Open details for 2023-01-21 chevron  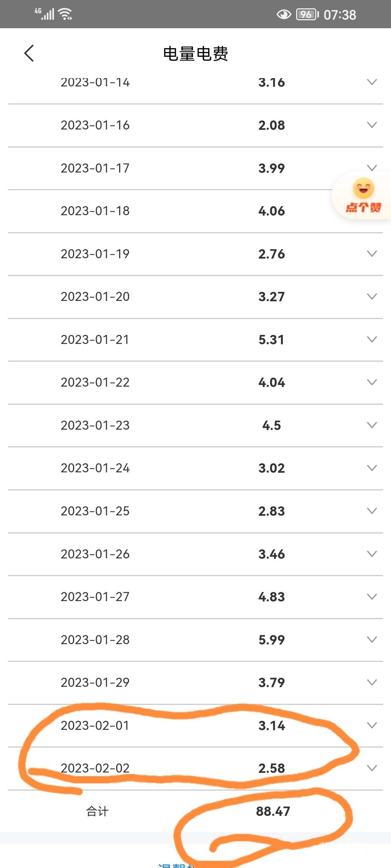(372, 340)
